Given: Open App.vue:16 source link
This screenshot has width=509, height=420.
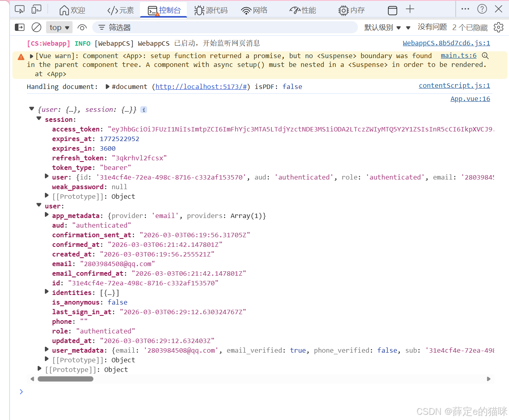Looking at the screenshot, I should 470,99.
